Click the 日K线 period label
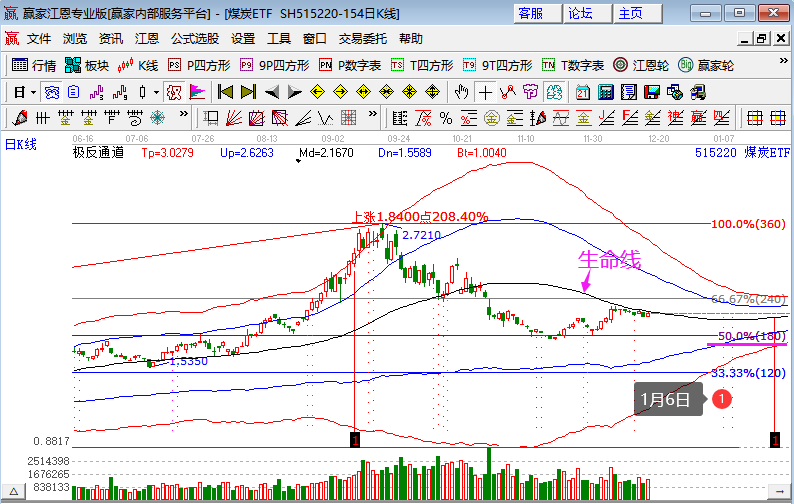794x504 pixels. tap(21, 144)
